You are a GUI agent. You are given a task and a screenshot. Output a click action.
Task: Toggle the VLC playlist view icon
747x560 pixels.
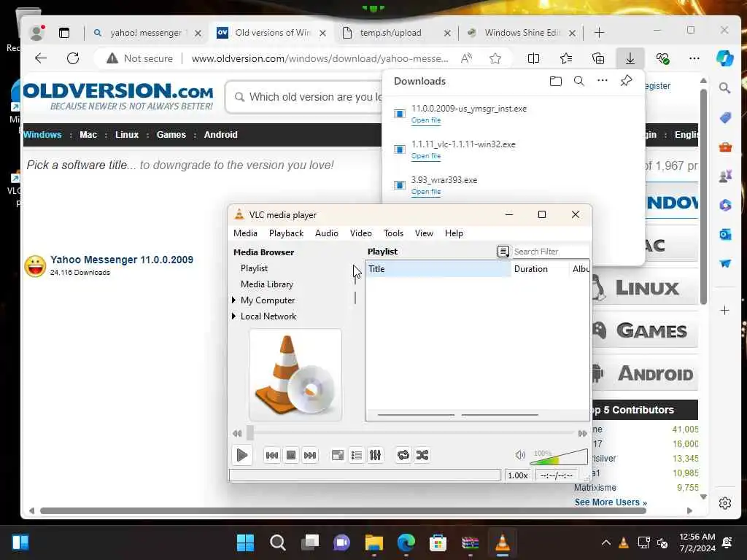356,455
